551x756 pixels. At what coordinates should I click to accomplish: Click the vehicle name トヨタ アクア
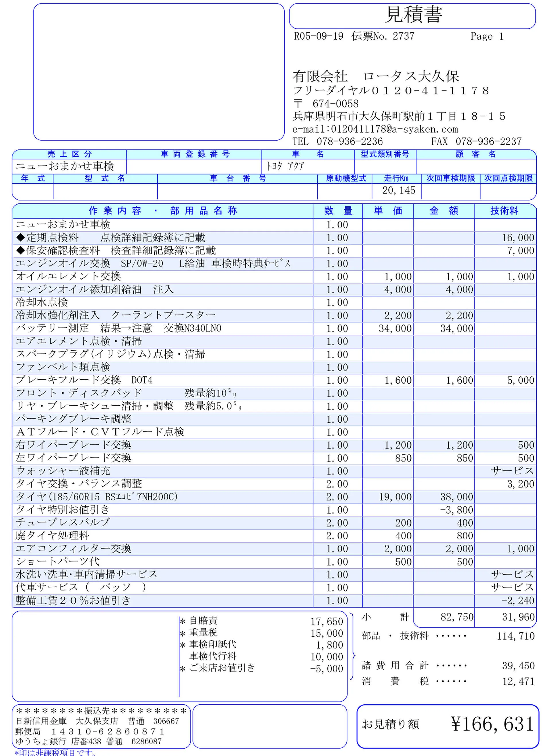pyautogui.click(x=285, y=166)
